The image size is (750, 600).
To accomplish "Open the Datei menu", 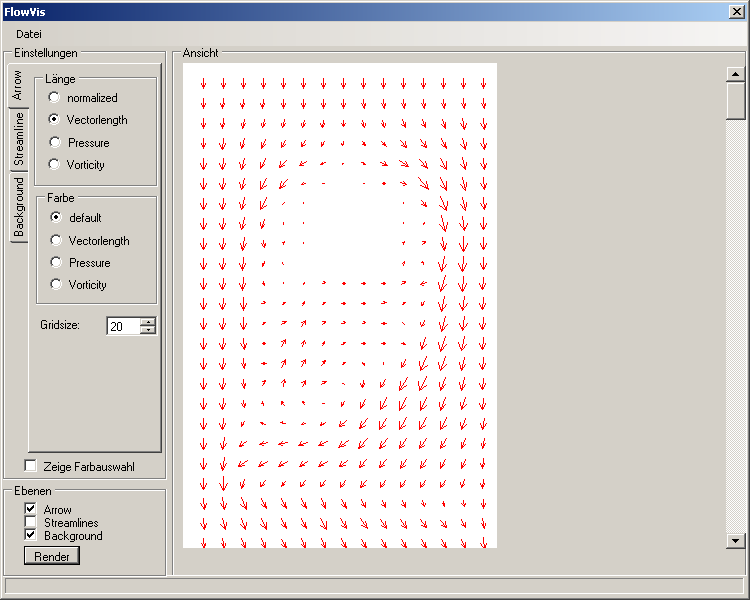I will coord(29,34).
